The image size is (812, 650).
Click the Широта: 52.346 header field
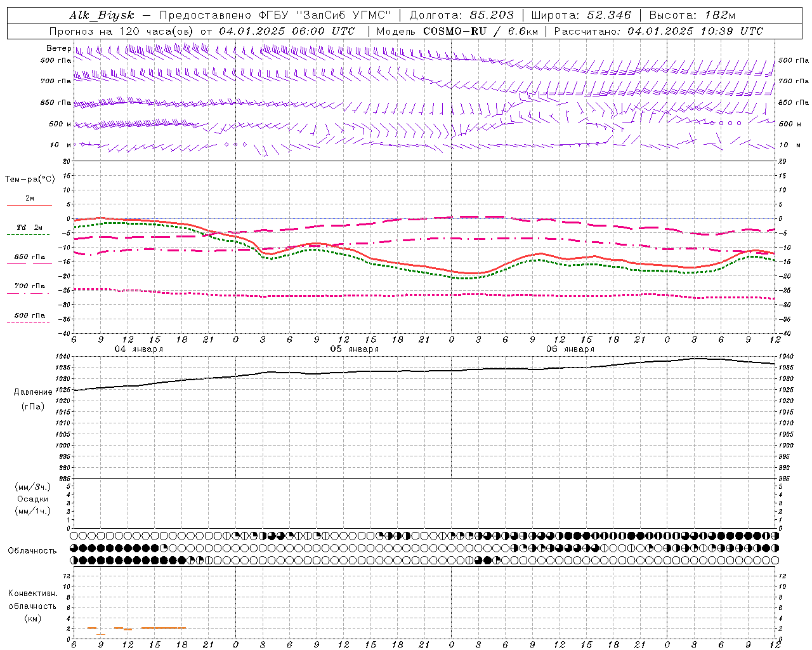(x=581, y=16)
